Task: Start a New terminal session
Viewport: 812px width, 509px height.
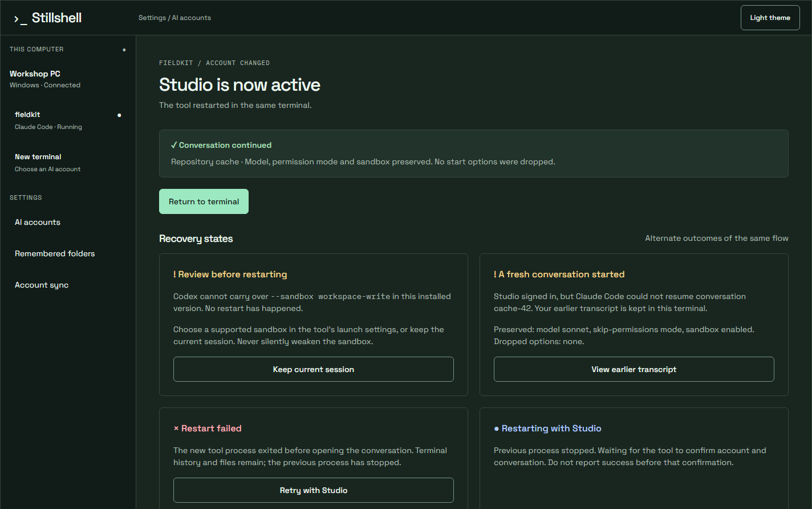Action: [68, 163]
